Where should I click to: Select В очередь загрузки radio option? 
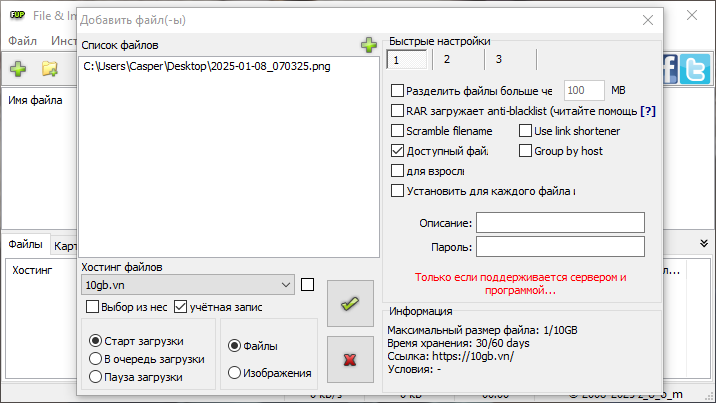[95, 359]
